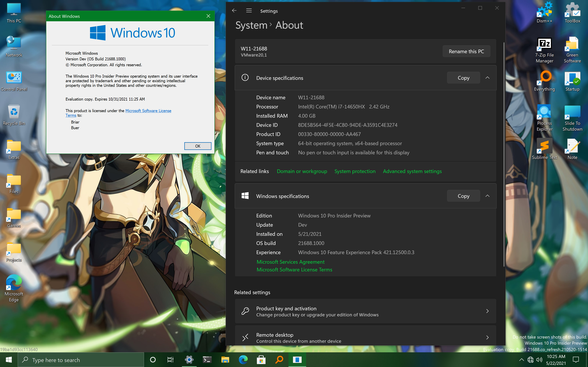Click Task View button on taskbar
This screenshot has width=588, height=367.
(171, 360)
